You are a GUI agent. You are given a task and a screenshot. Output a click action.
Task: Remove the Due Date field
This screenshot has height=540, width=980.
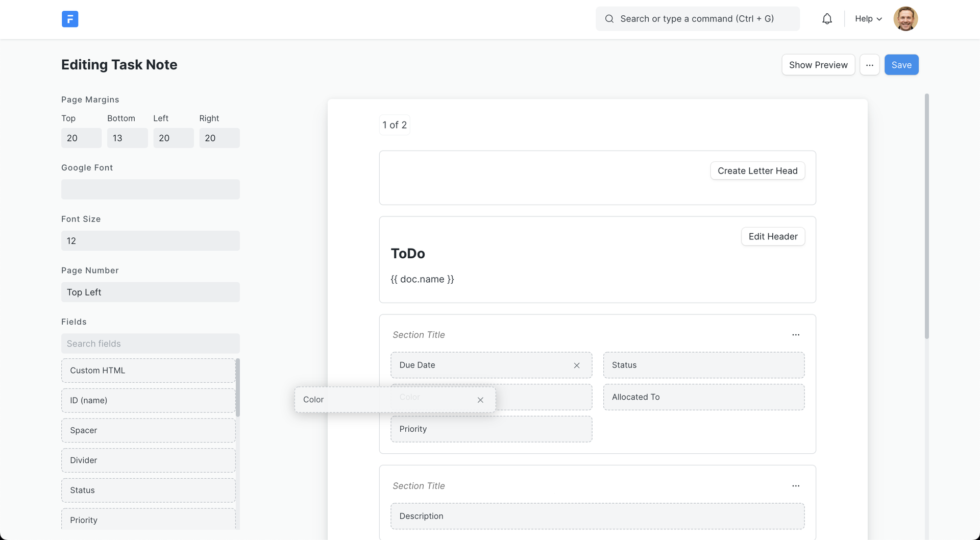pyautogui.click(x=577, y=365)
